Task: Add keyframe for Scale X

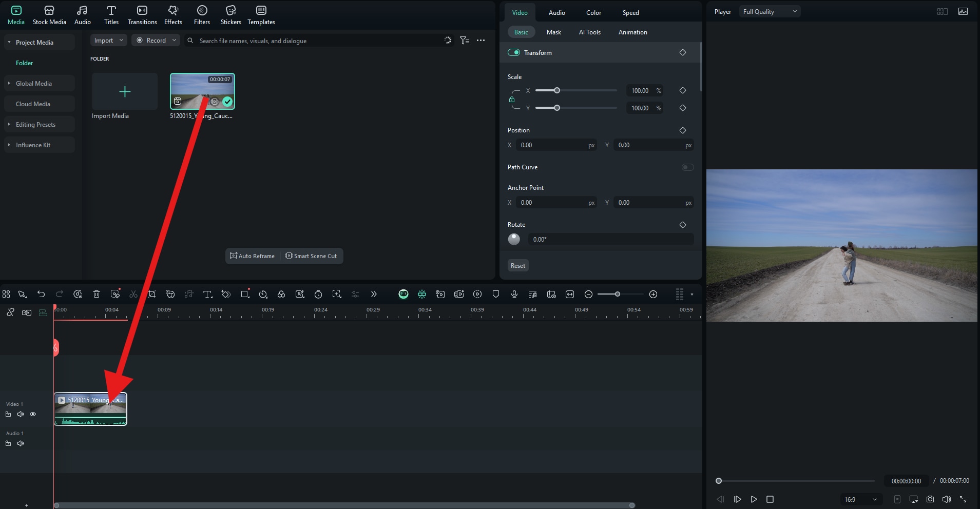Action: [683, 90]
